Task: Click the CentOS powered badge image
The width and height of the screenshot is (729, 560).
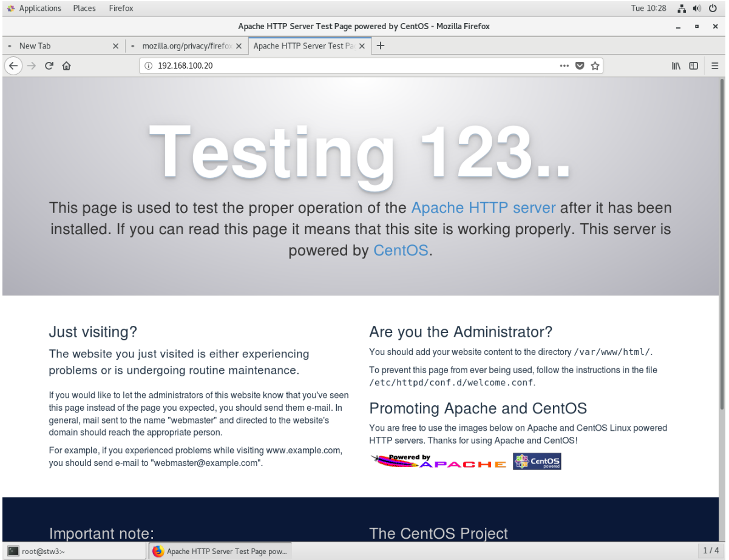Action: click(x=537, y=461)
